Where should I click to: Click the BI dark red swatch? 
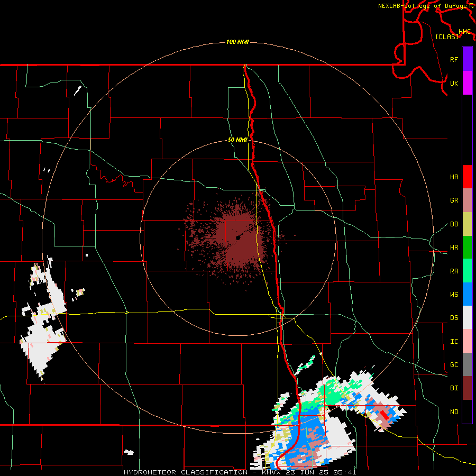[467, 388]
